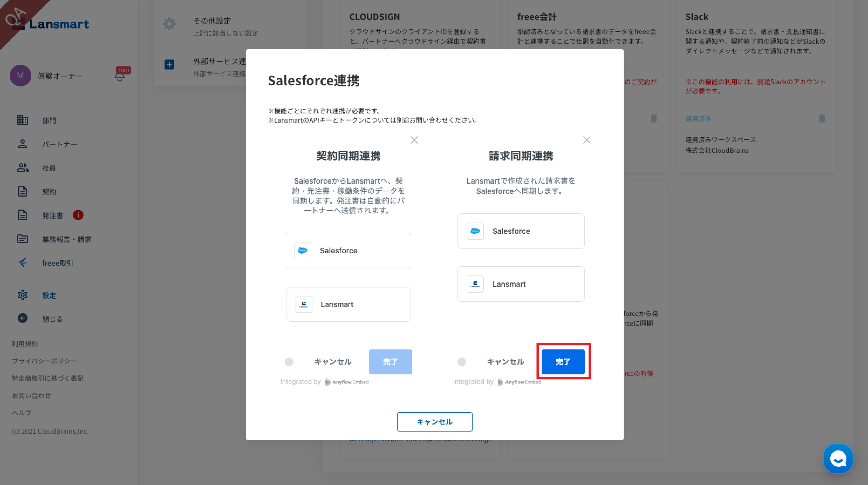Click the 設定 gear icon in sidebar

(23, 295)
